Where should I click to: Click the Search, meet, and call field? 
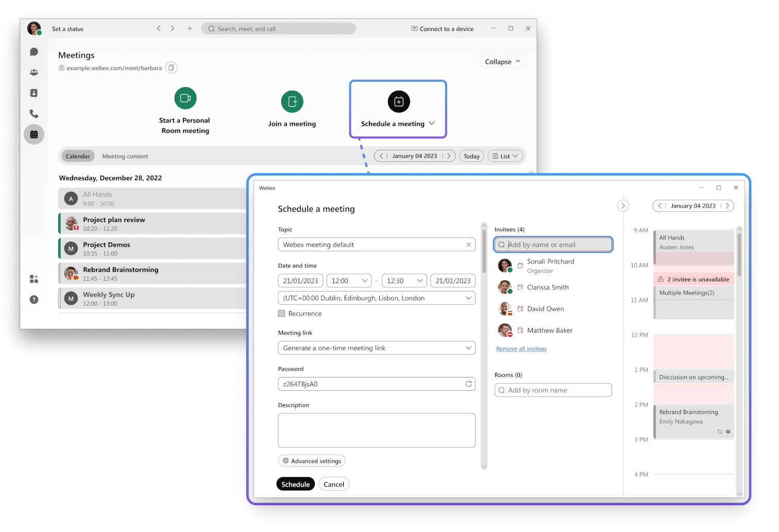279,29
